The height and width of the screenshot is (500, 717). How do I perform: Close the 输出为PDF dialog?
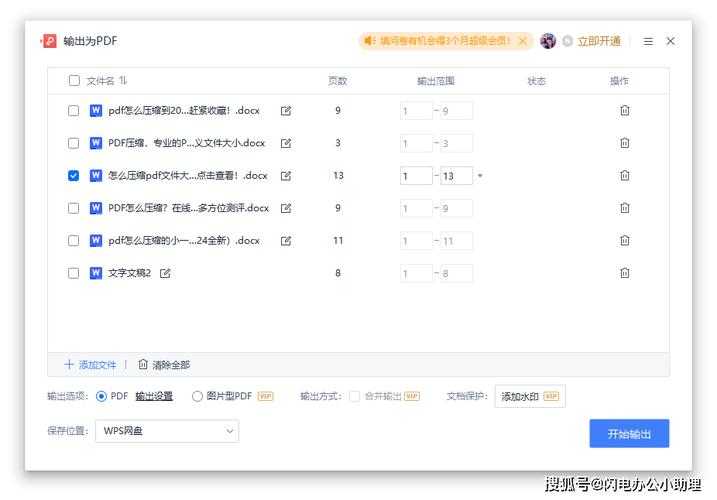670,41
